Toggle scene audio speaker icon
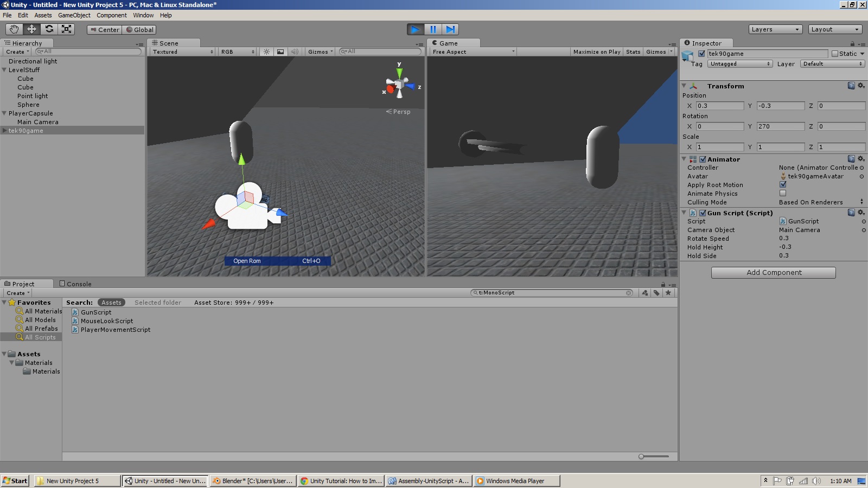Image resolution: width=868 pixels, height=488 pixels. (x=295, y=52)
